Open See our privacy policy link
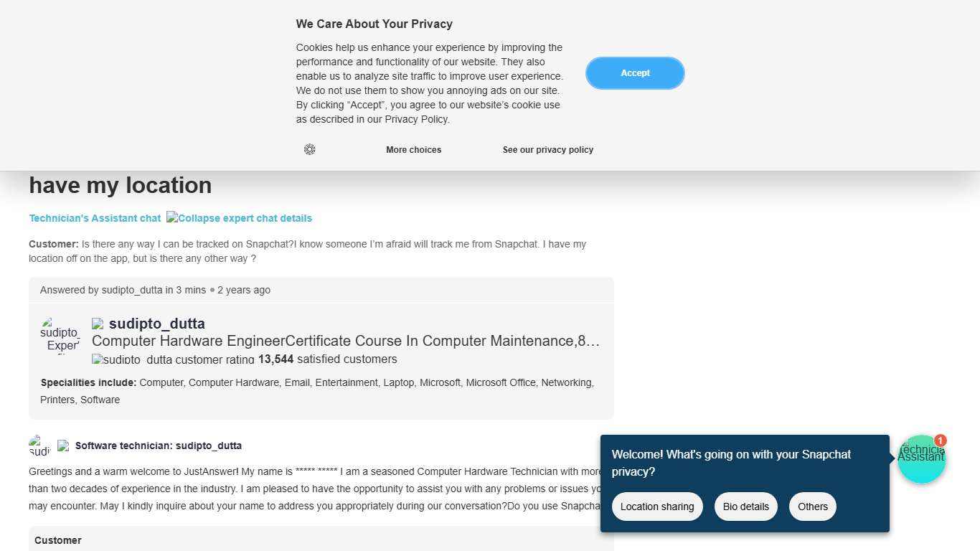The height and width of the screenshot is (551, 980). 547,150
